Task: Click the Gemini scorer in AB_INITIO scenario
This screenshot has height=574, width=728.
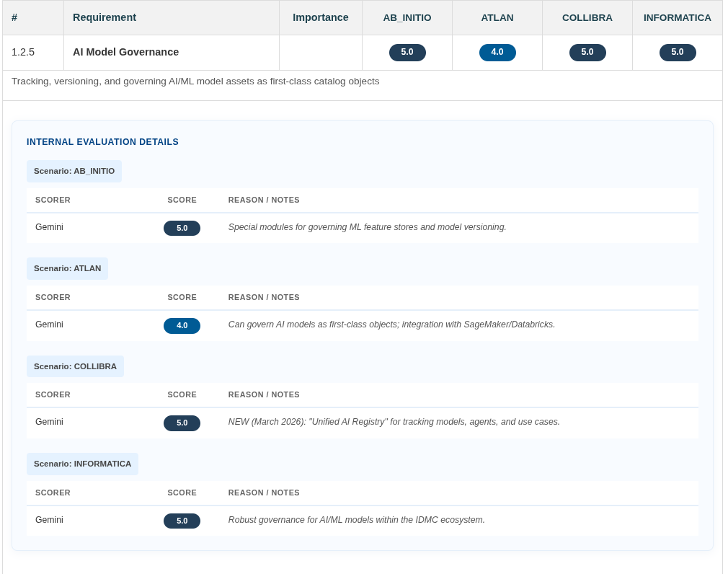Action: pos(49,227)
